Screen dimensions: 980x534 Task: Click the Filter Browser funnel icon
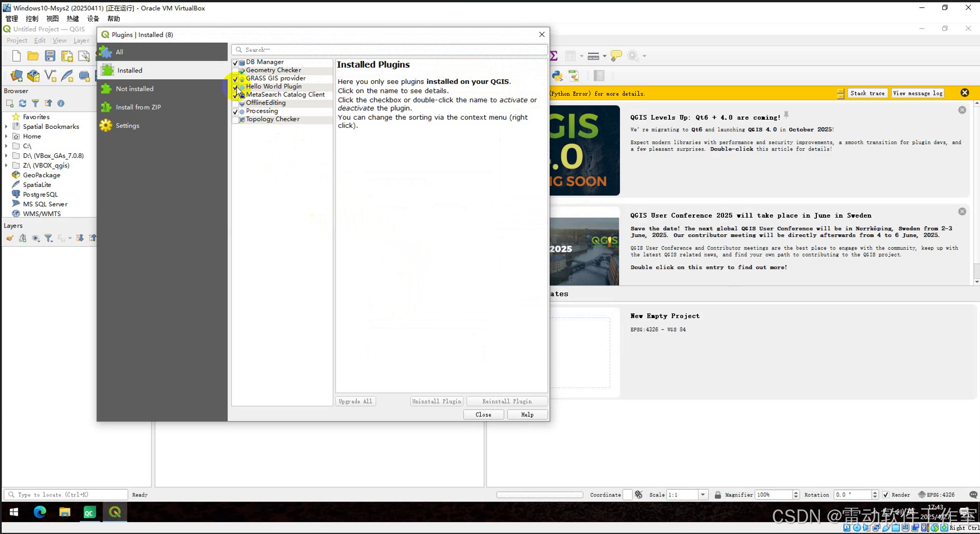pyautogui.click(x=35, y=103)
